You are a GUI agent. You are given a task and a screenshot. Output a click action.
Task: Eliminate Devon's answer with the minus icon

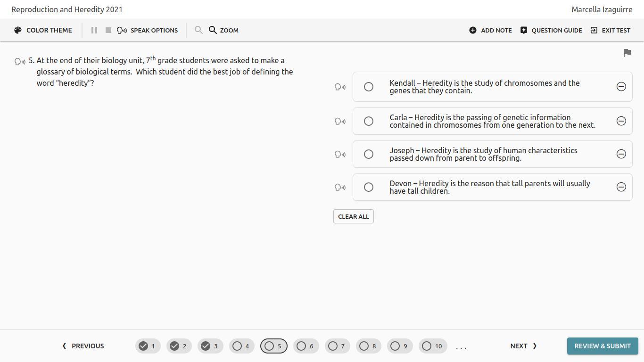click(621, 187)
